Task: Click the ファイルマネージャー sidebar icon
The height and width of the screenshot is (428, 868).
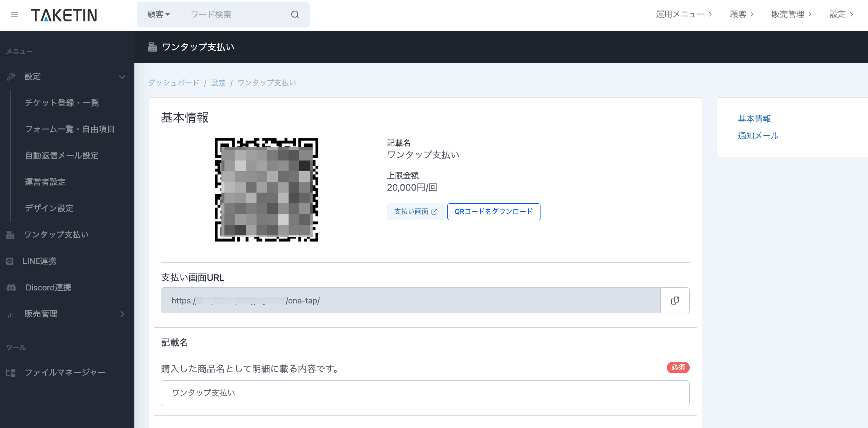Action: pos(11,373)
